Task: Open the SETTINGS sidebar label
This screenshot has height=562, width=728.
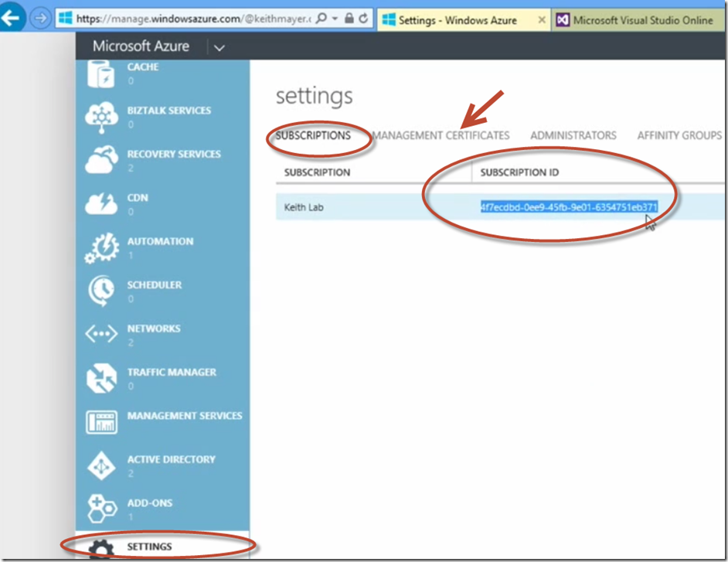Action: [149, 547]
